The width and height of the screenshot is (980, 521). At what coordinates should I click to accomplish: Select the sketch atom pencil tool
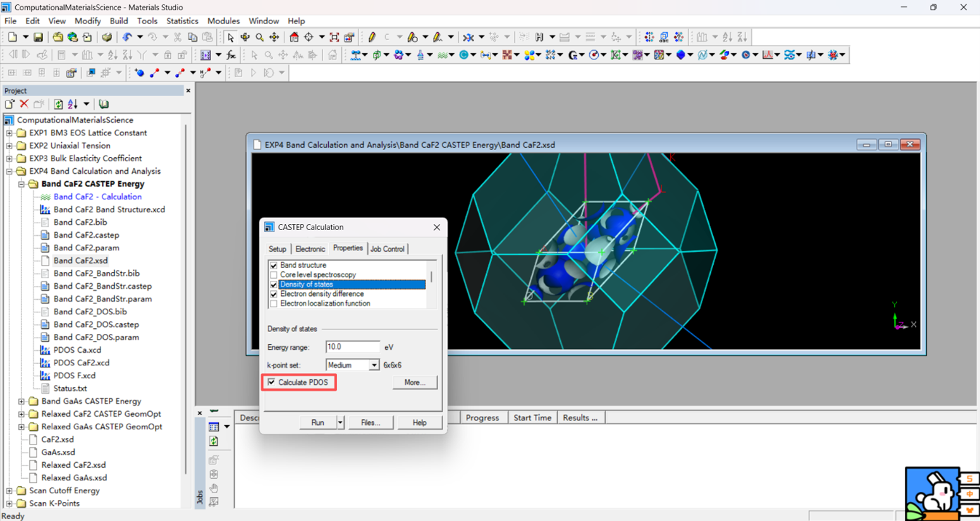pyautogui.click(x=372, y=37)
